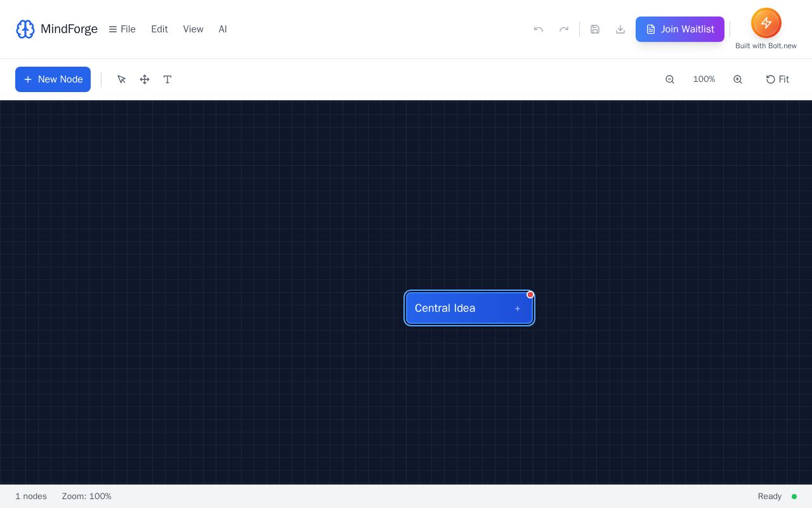Viewport: 812px width, 508px height.
Task: Zoom out the canvas
Action: tap(670, 79)
